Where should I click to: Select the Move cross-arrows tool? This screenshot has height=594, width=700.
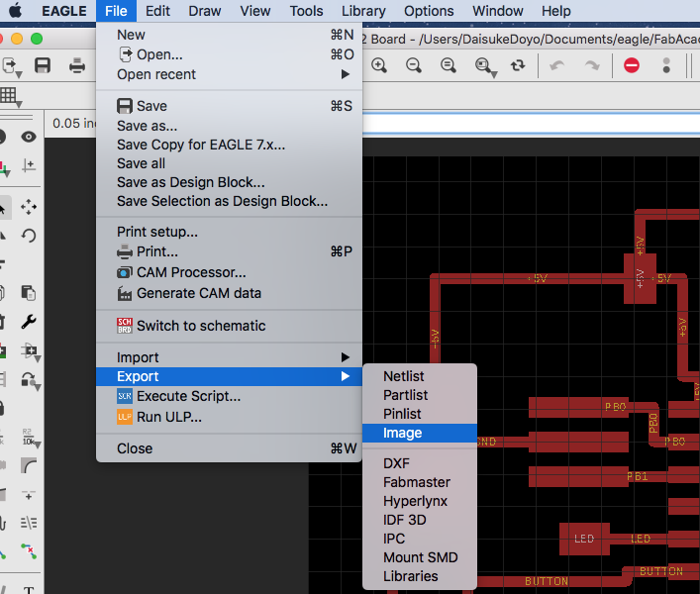tap(29, 207)
